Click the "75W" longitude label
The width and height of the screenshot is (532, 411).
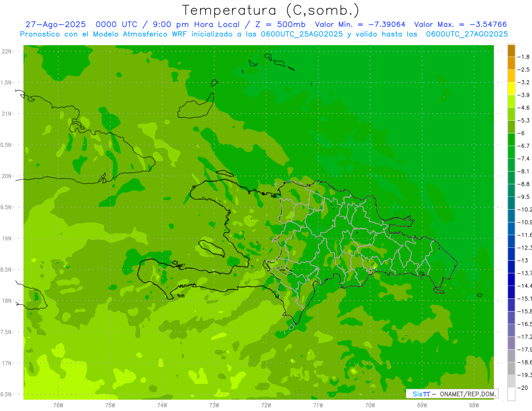click(x=110, y=405)
